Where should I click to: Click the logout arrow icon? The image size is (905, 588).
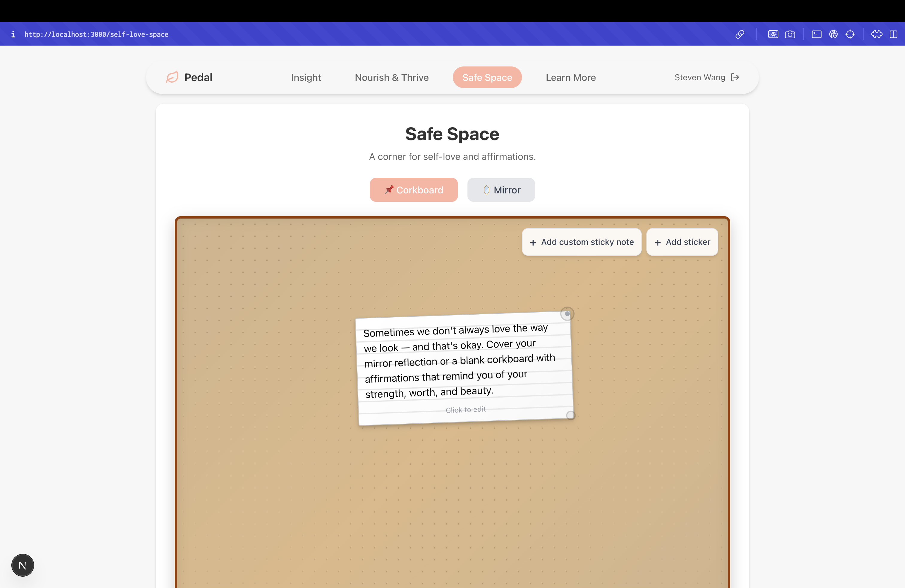(x=735, y=77)
